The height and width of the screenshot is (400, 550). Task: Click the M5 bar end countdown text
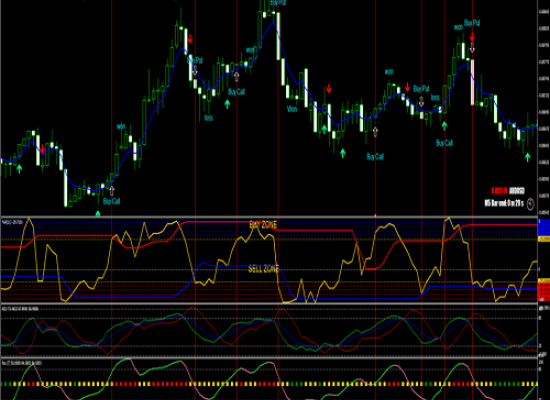coord(504,203)
